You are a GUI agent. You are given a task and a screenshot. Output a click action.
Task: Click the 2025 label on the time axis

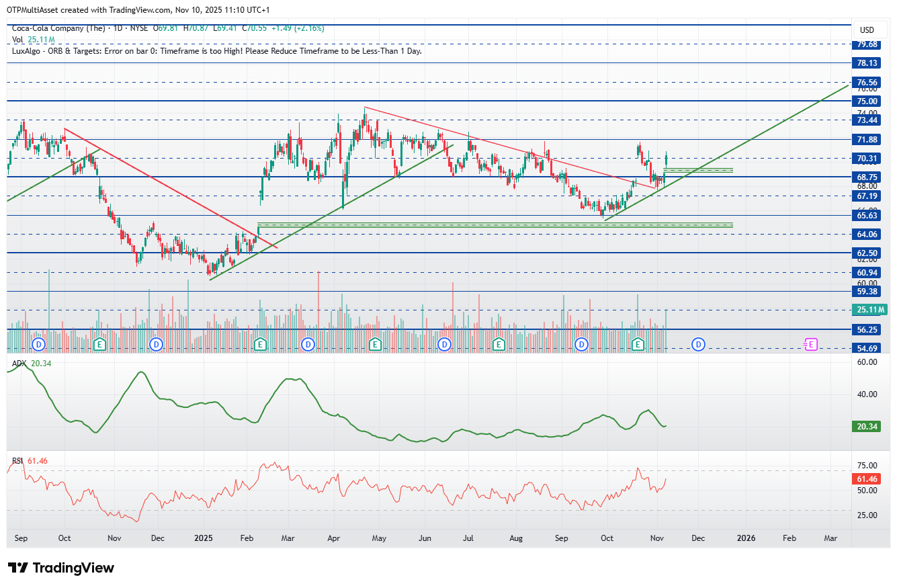pos(203,538)
